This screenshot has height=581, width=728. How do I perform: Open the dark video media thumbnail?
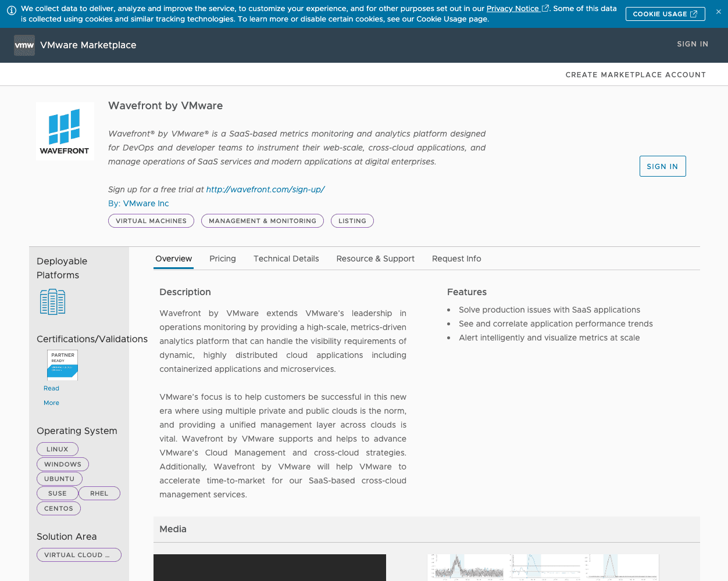(x=270, y=568)
